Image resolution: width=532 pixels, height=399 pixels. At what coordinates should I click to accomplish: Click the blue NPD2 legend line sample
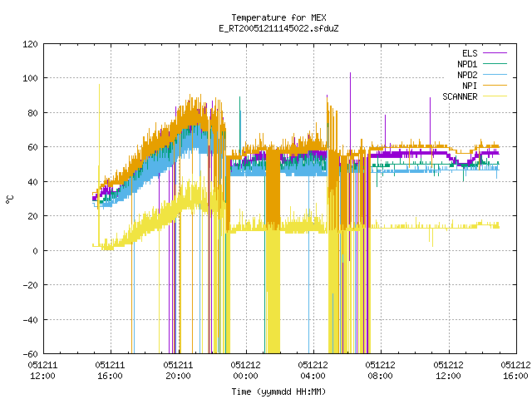coord(495,75)
